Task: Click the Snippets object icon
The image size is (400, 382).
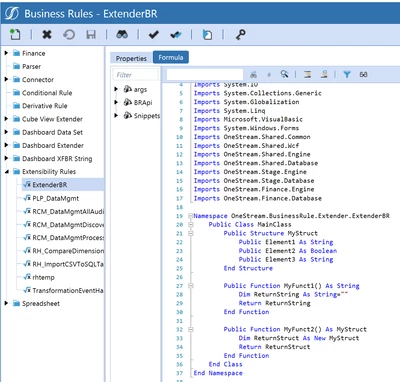Action: pos(128,115)
